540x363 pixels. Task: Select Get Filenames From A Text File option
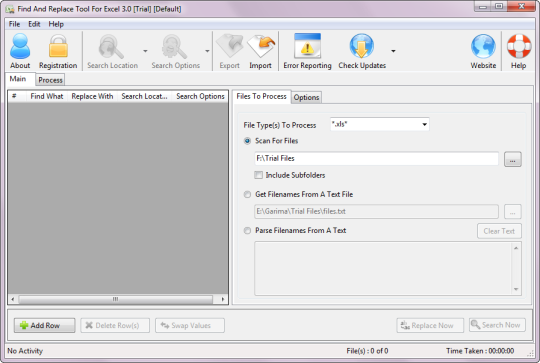click(x=247, y=195)
